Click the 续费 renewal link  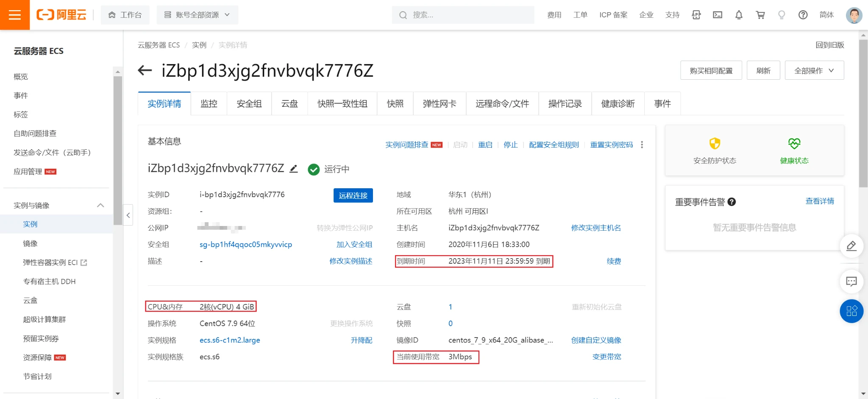click(x=613, y=261)
